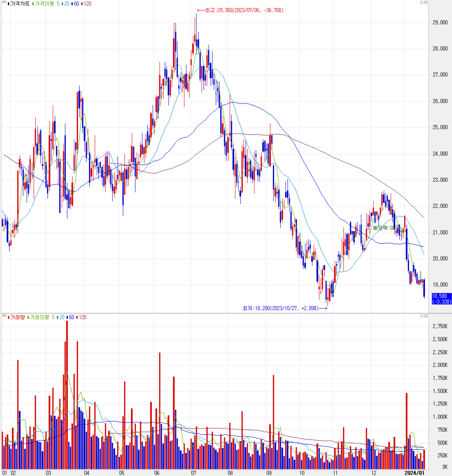Select the volume 60-period average legend
452x476 pixels.
[x=70, y=317]
